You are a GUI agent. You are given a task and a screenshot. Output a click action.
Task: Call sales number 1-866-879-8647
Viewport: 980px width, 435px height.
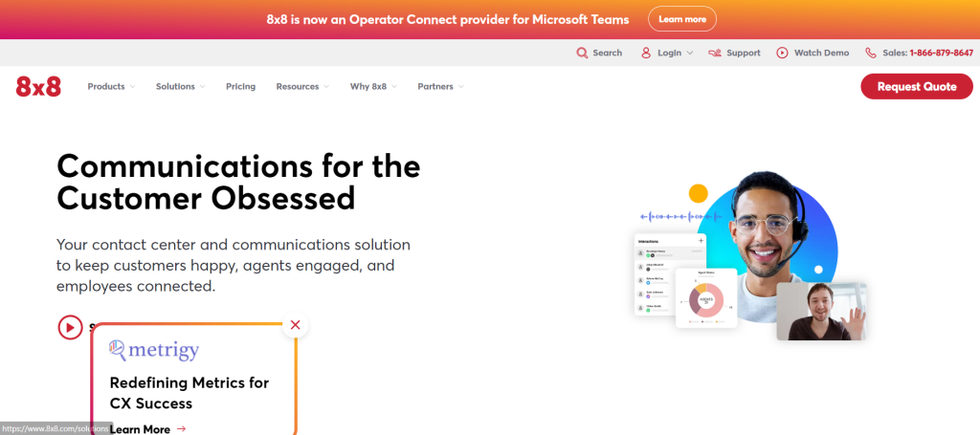pyautogui.click(x=942, y=53)
